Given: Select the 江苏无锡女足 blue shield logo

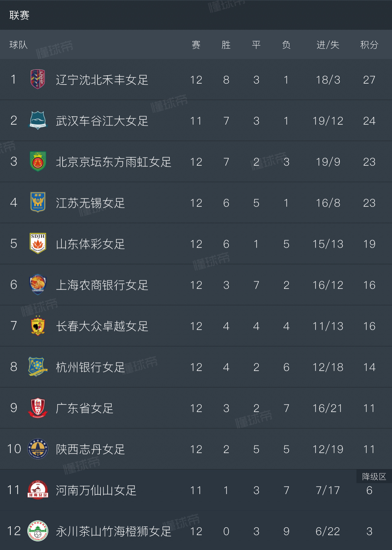Looking at the screenshot, I should pos(38,202).
